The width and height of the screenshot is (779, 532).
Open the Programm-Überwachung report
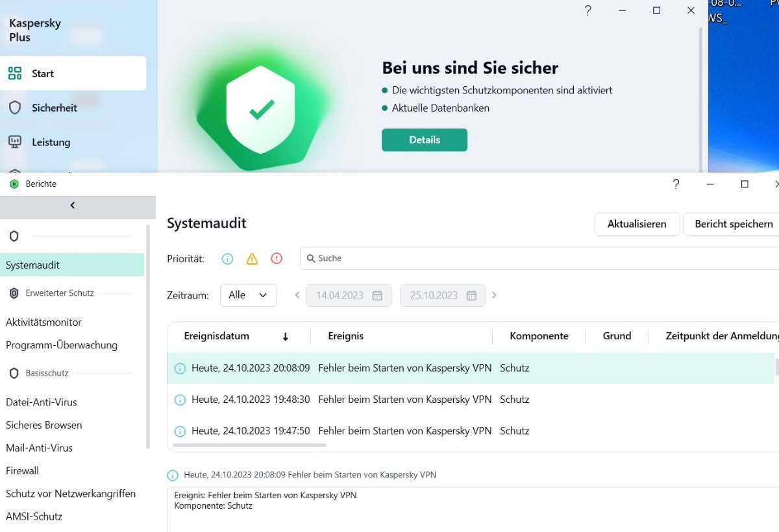coord(62,345)
